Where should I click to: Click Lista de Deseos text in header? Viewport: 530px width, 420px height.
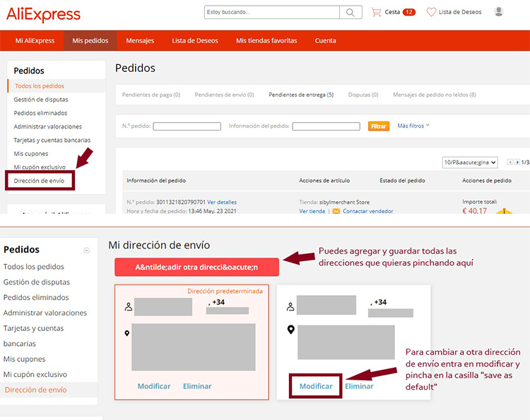point(460,12)
